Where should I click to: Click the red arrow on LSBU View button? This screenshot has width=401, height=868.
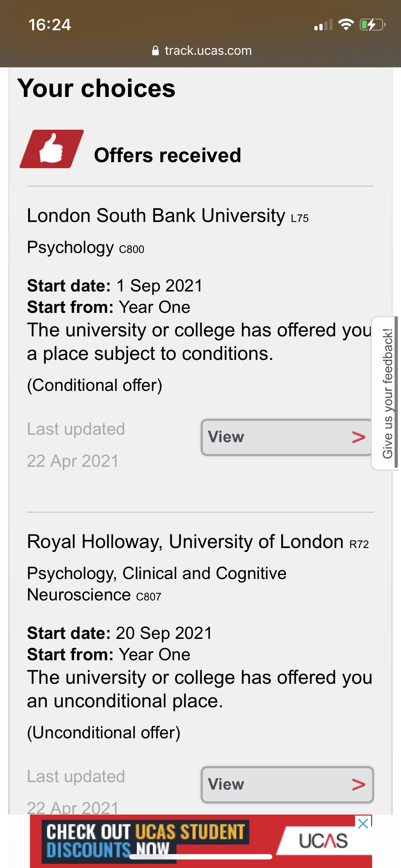pyautogui.click(x=359, y=438)
